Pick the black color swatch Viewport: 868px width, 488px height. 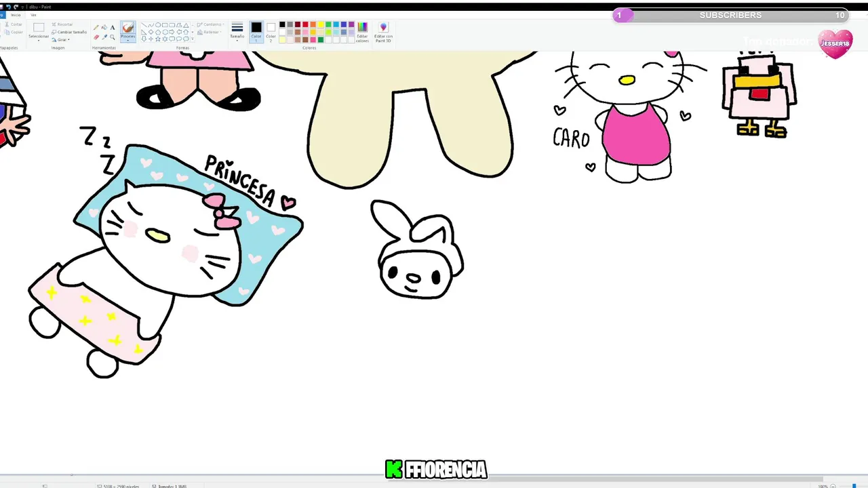(282, 24)
